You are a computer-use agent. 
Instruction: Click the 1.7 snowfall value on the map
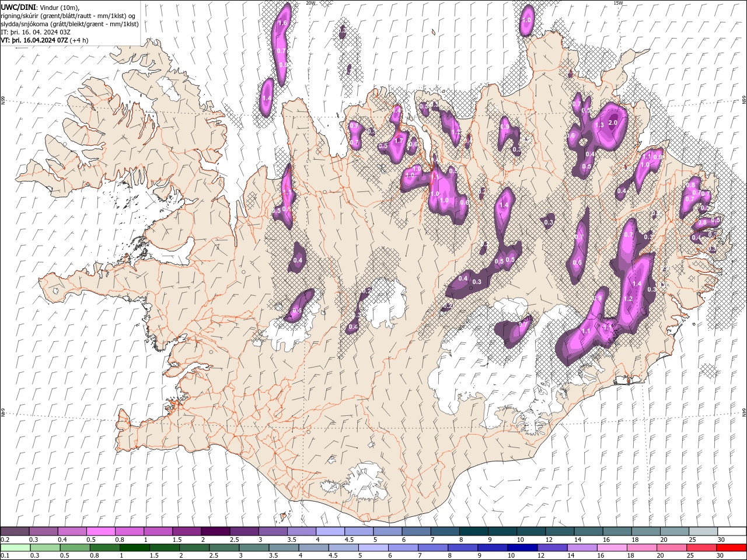click(x=399, y=141)
